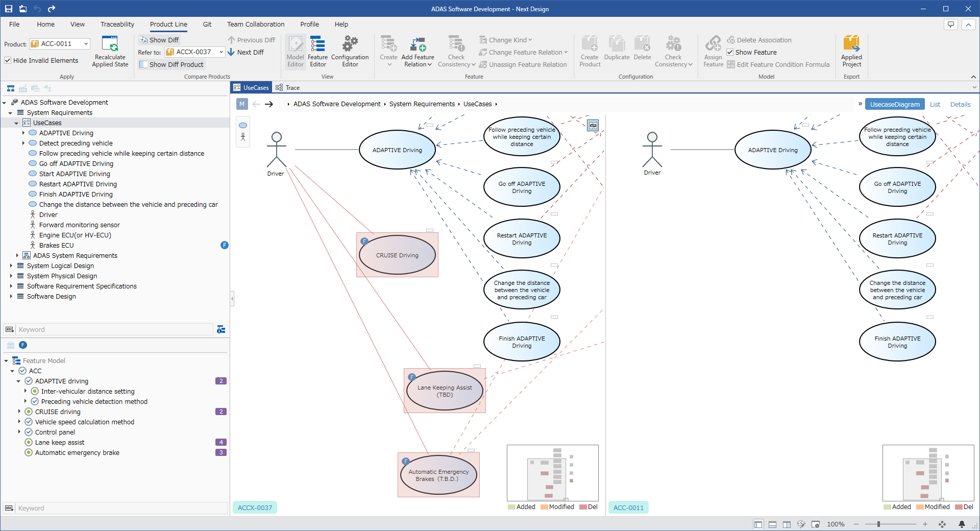
Task: Select the use case ellipse tool
Action: [243, 125]
